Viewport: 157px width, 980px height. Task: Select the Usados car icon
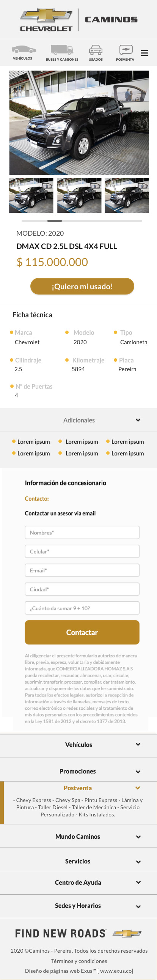96,50
